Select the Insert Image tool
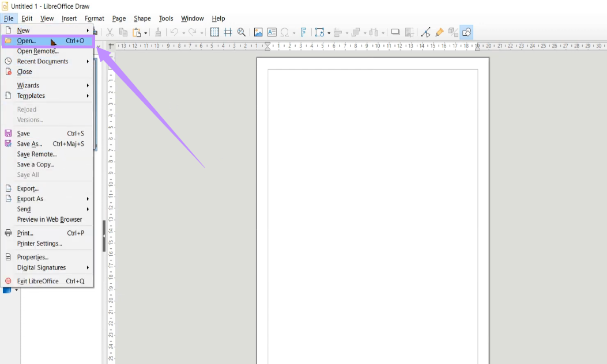 [x=258, y=32]
